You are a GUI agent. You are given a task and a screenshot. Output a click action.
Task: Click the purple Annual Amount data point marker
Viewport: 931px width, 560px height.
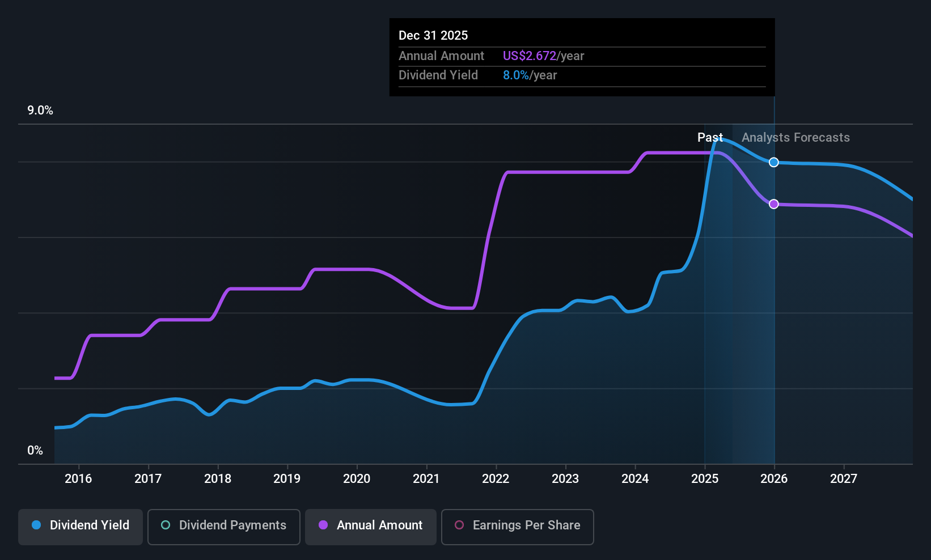(774, 204)
